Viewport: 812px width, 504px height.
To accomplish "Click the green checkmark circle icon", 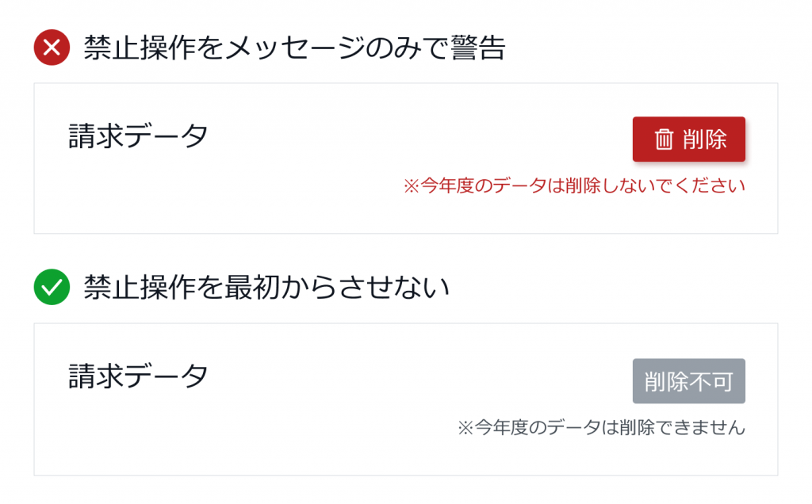I will pyautogui.click(x=52, y=287).
